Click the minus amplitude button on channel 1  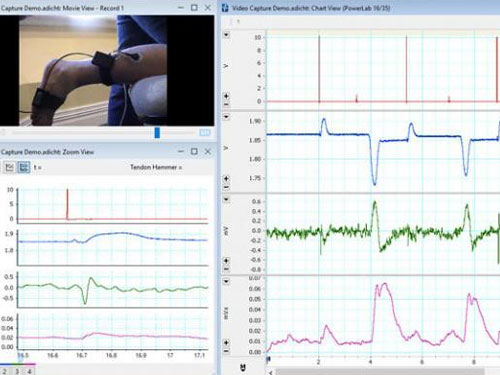(226, 104)
